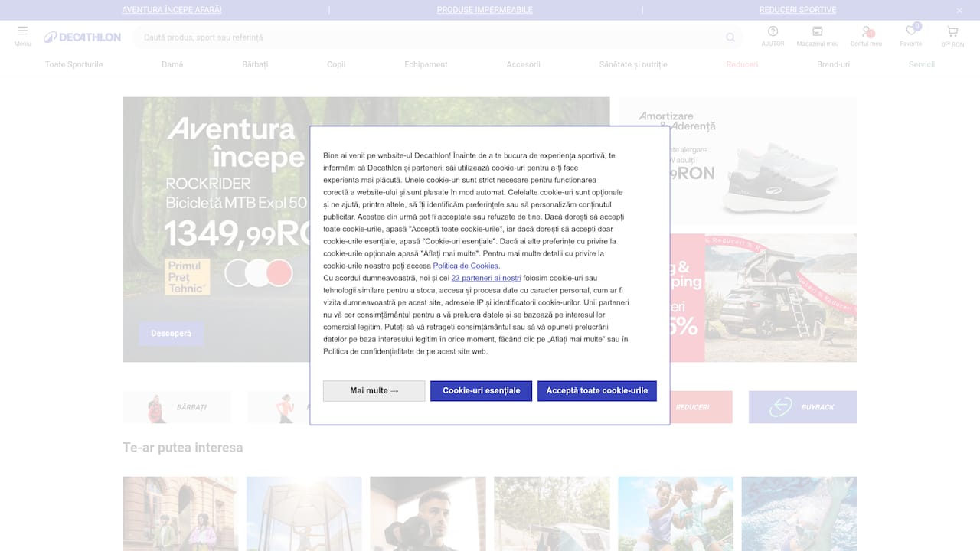Open REDUCERI SPORTIVE banner link
The image size is (980, 551).
(798, 10)
